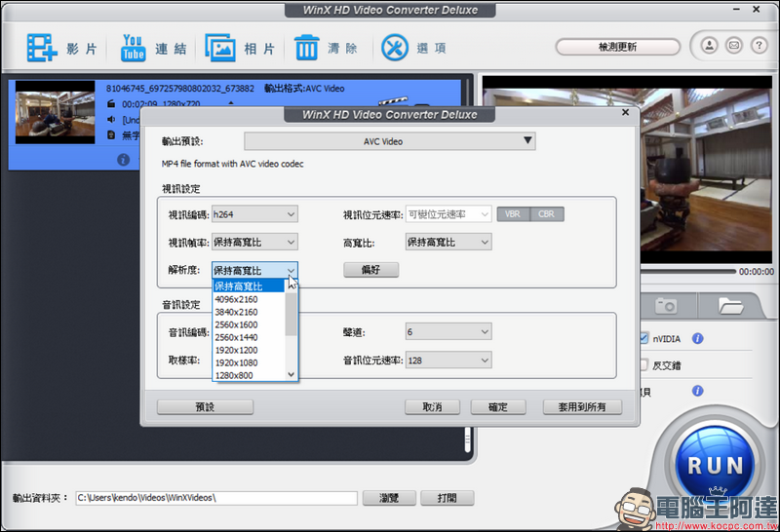Open the question mark help icon
This screenshot has width=780, height=532.
pos(758,46)
